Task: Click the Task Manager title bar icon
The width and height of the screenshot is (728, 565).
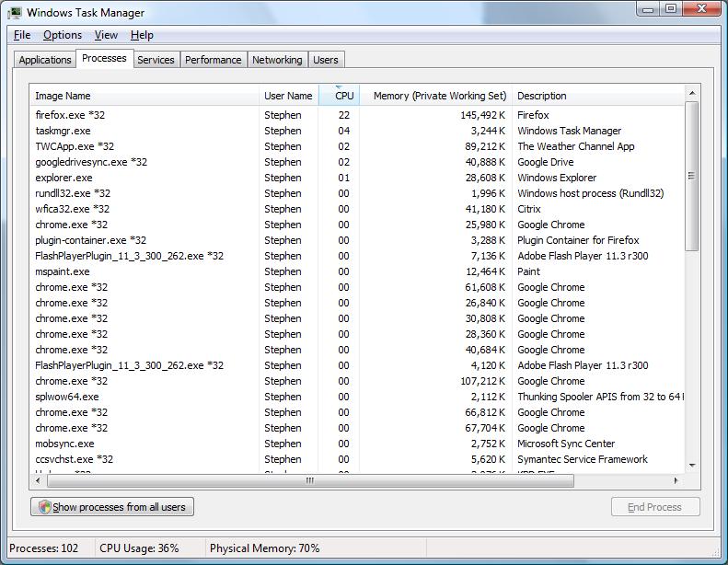Action: 16,13
